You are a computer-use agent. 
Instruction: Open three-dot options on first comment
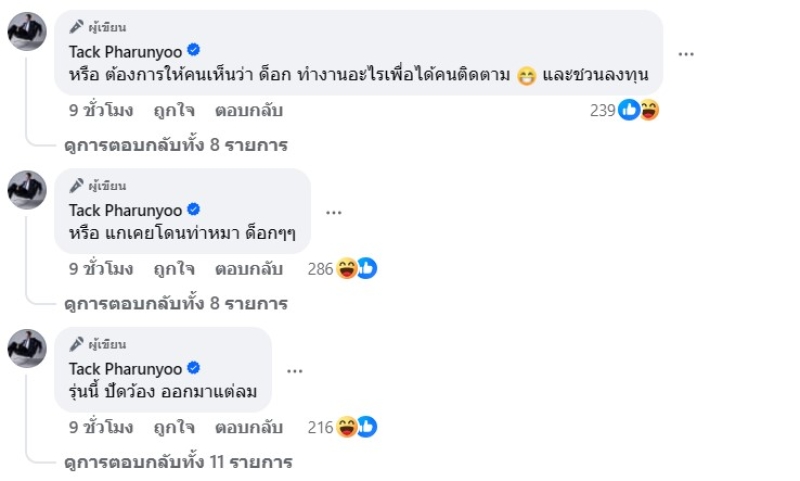[686, 53]
